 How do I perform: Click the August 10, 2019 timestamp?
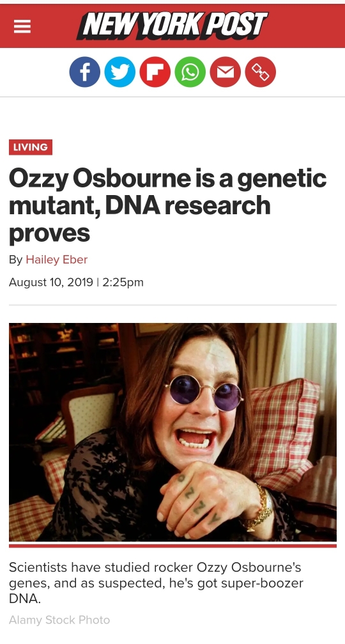(76, 282)
